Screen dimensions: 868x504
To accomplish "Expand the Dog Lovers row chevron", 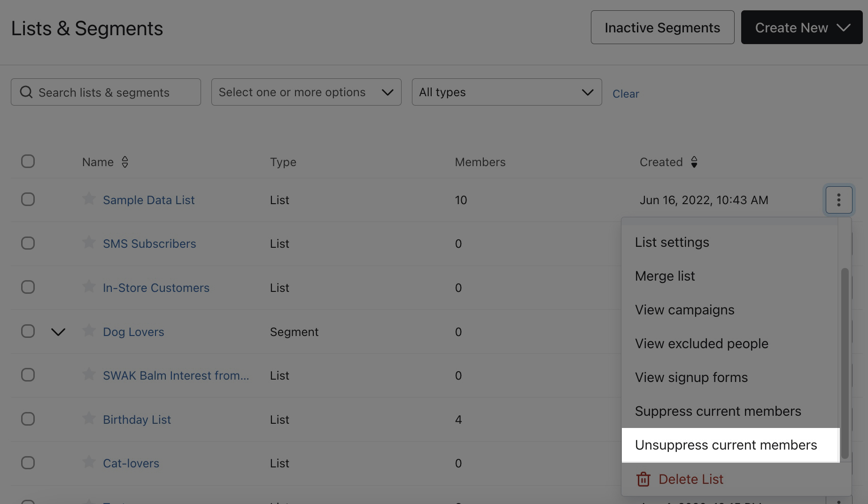I will (x=58, y=332).
